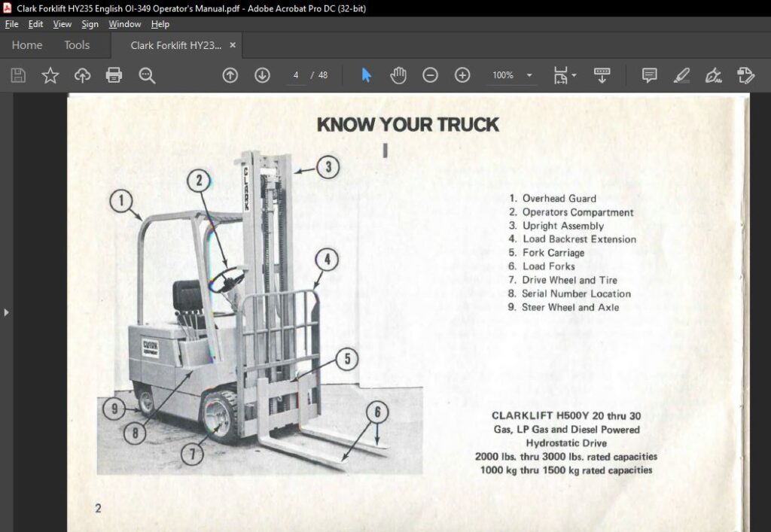This screenshot has height=532, width=771.
Task: Select the Highlight text pen tool
Action: click(x=681, y=75)
